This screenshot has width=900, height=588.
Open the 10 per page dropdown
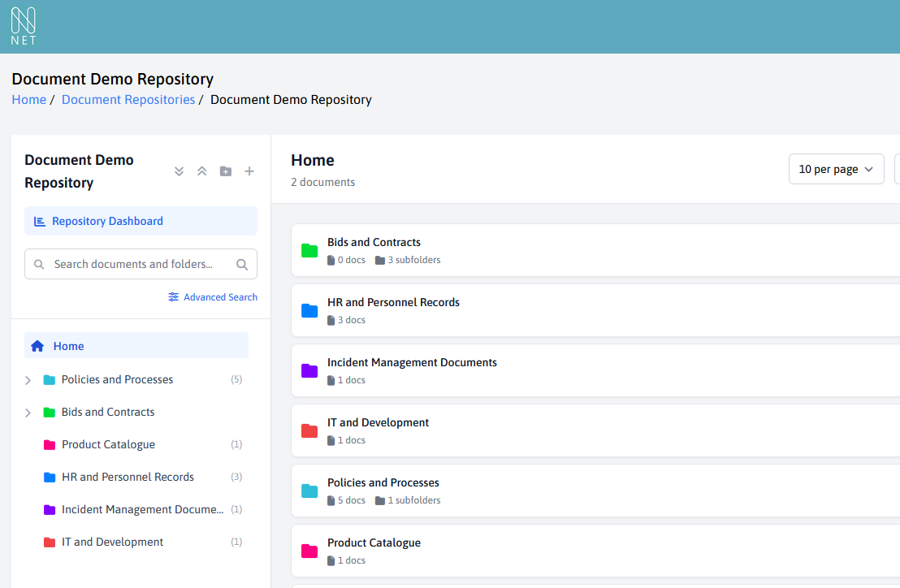pos(836,169)
